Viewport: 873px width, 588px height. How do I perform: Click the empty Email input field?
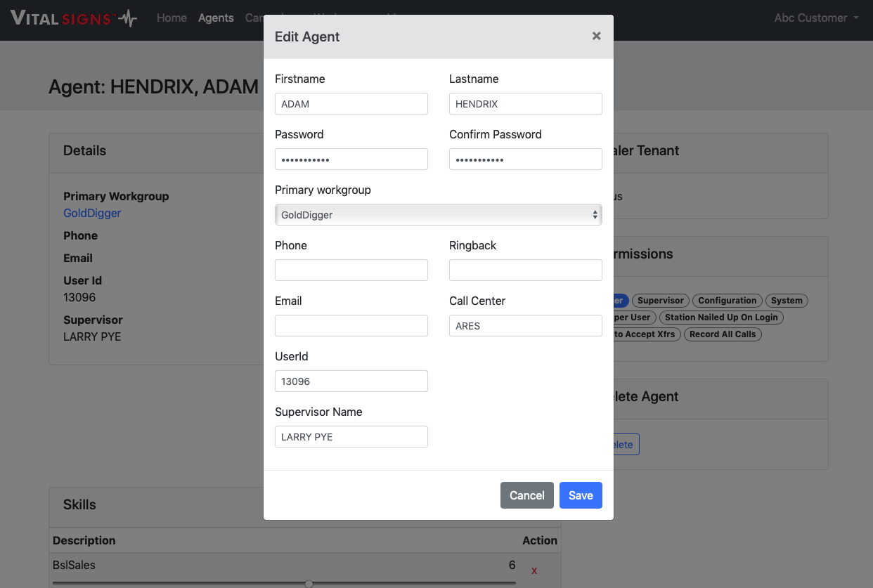[351, 326]
